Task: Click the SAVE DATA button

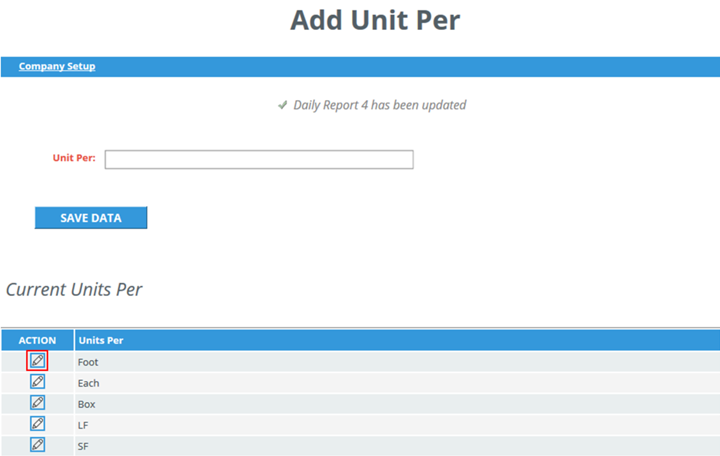Action: 91,218
